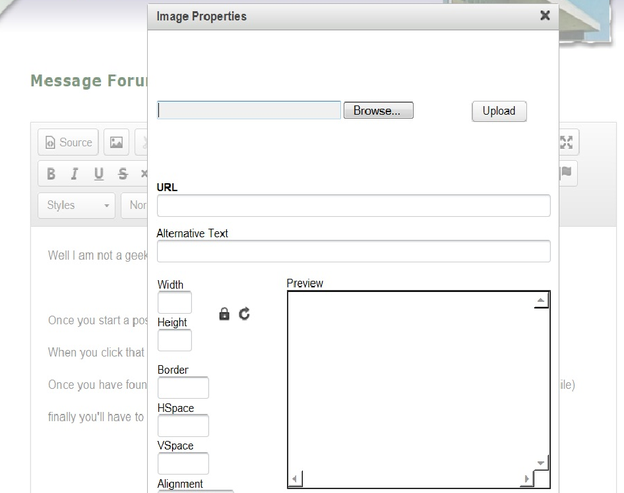Click the VSpace input box
This screenshot has height=493, width=624.
point(183,464)
